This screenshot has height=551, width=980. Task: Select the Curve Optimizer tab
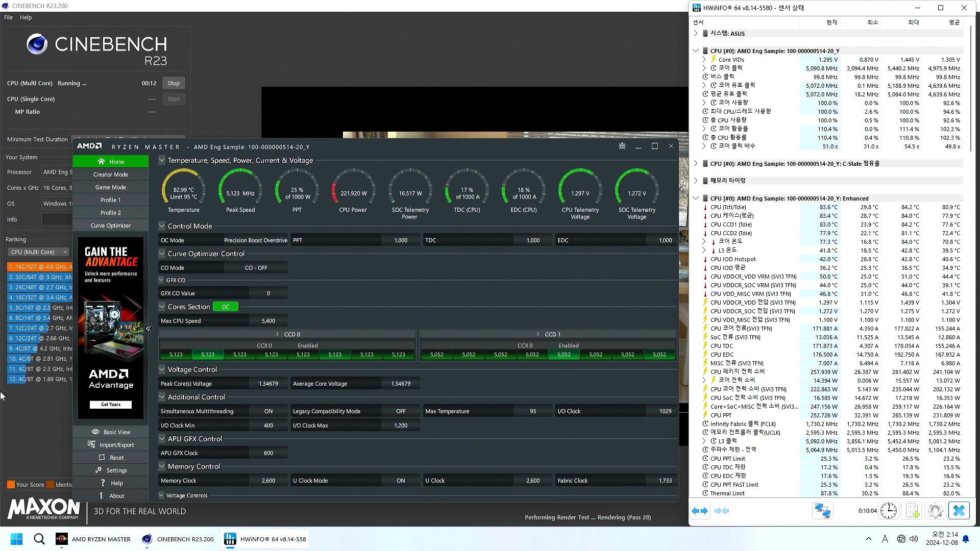point(111,226)
